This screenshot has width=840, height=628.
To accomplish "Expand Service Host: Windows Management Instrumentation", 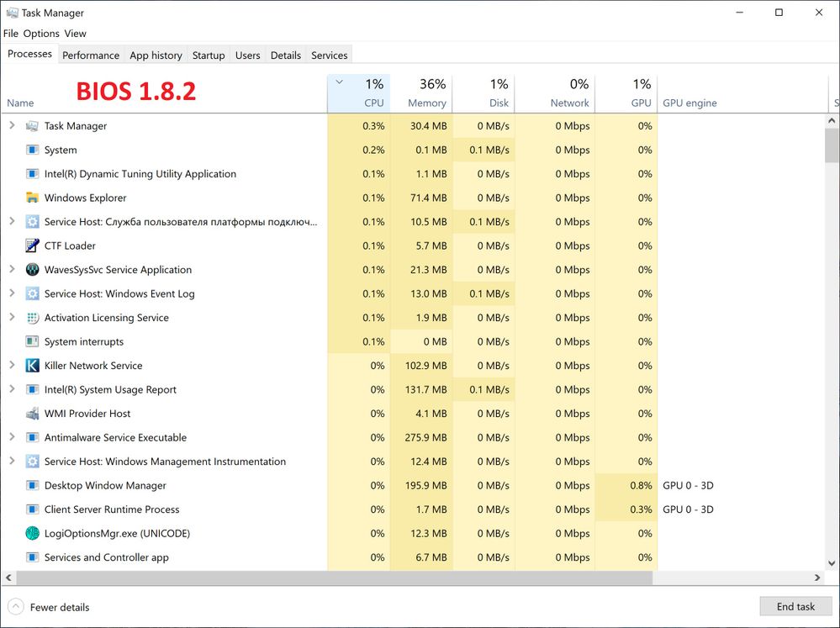I will 12,461.
